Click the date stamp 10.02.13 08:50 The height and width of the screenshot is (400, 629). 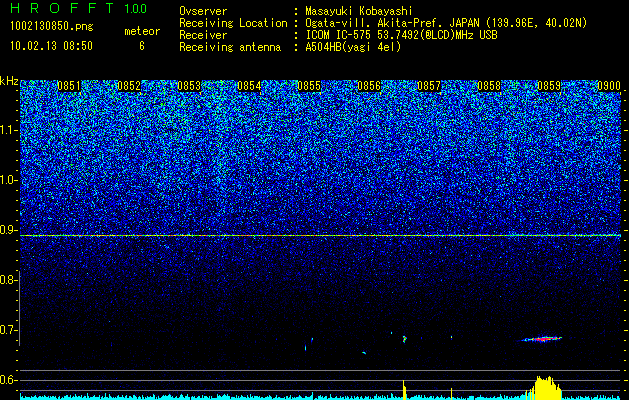coord(51,46)
